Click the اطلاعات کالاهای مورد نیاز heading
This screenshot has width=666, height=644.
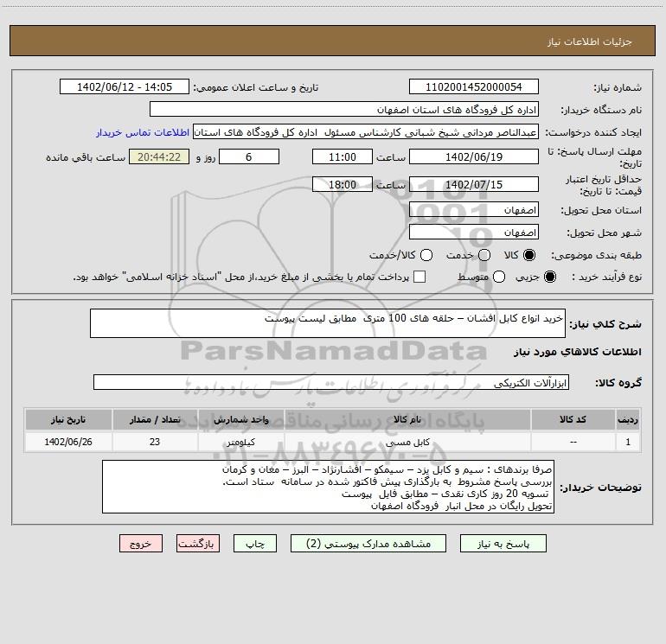point(578,352)
